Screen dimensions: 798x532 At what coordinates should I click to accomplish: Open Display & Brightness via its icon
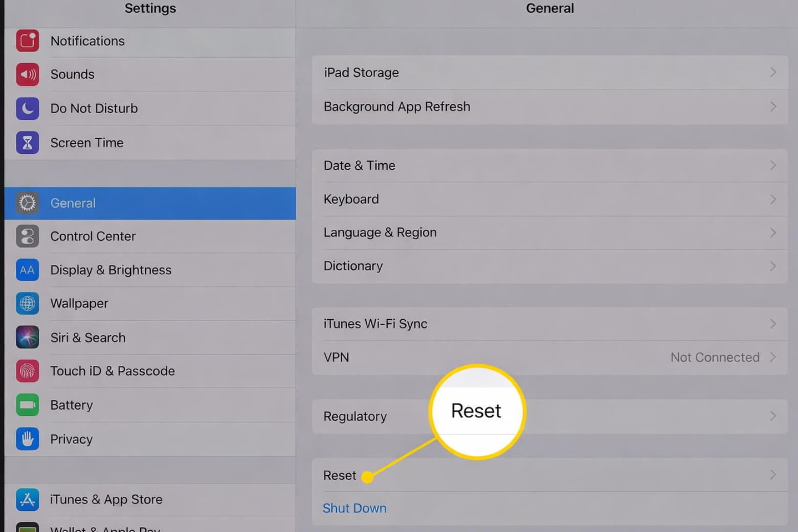click(27, 270)
